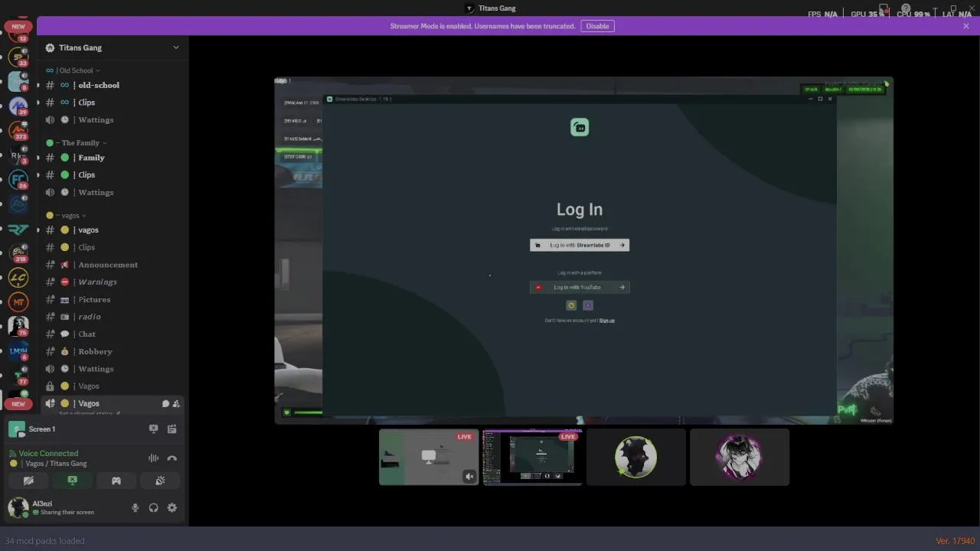Screen dimensions: 980x551
Task: Open the noise suppression waveform icon
Action: [153, 458]
